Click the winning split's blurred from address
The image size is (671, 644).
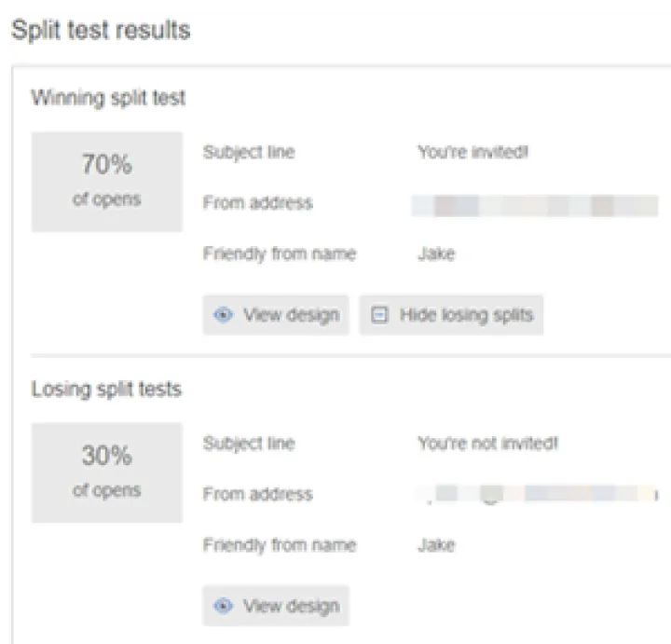click(x=536, y=205)
